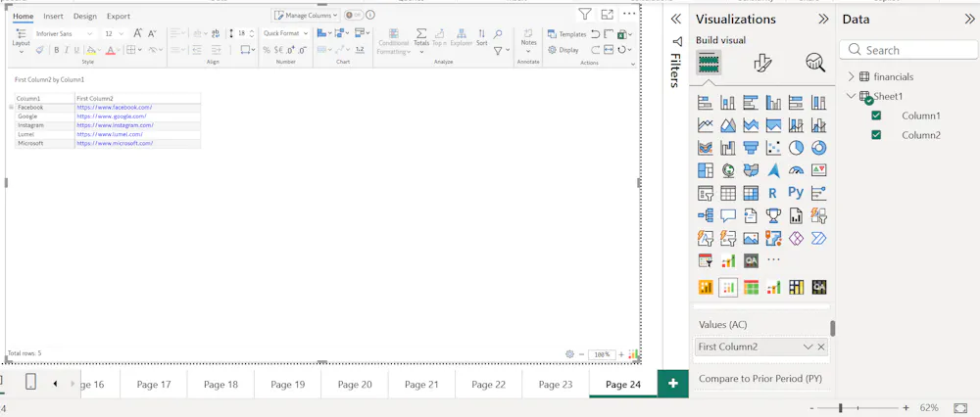Toggle bold text formatting
The image size is (980, 417).
coord(56,50)
